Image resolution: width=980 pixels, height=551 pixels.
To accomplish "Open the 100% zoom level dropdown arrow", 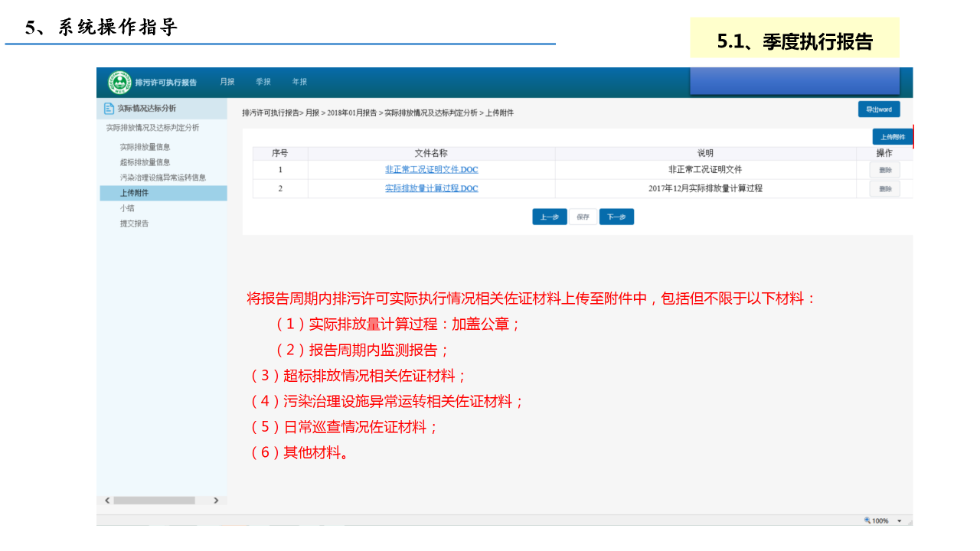I will point(899,521).
